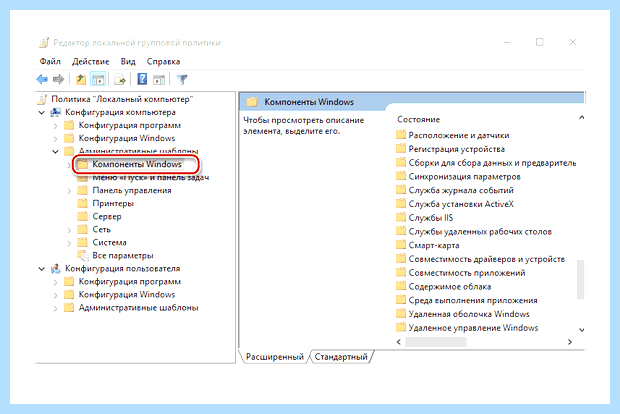The height and width of the screenshot is (414, 620).
Task: Select Совместимость приложений folder
Action: 467,273
